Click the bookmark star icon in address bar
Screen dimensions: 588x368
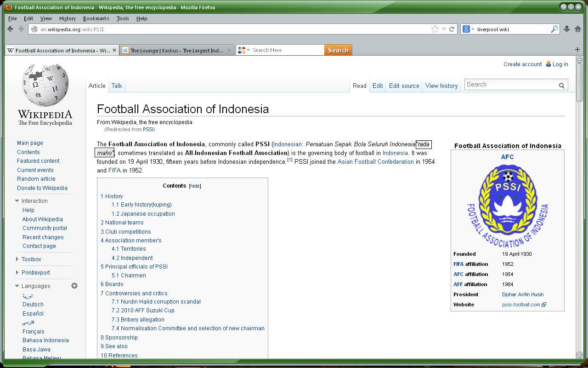point(435,29)
